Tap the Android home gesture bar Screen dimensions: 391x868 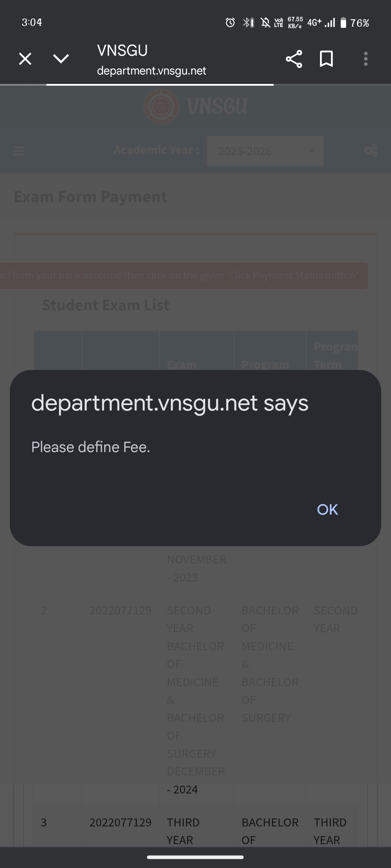[x=195, y=857]
